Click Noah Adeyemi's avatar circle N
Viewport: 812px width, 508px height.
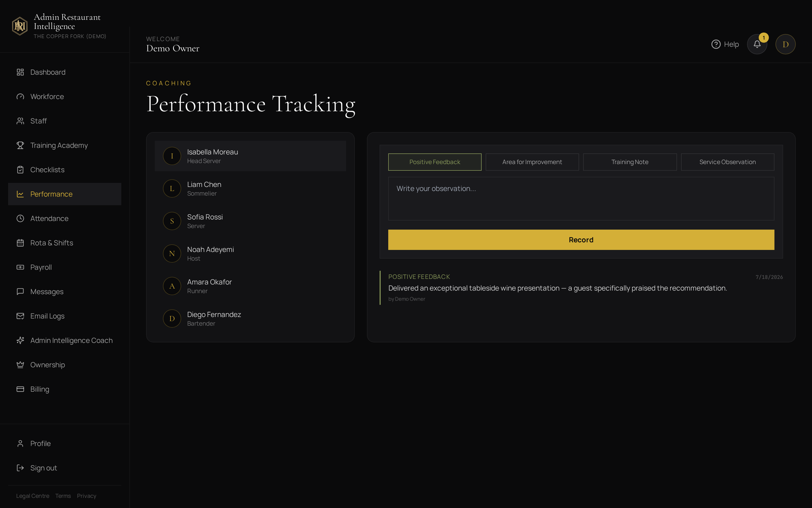[172, 254]
